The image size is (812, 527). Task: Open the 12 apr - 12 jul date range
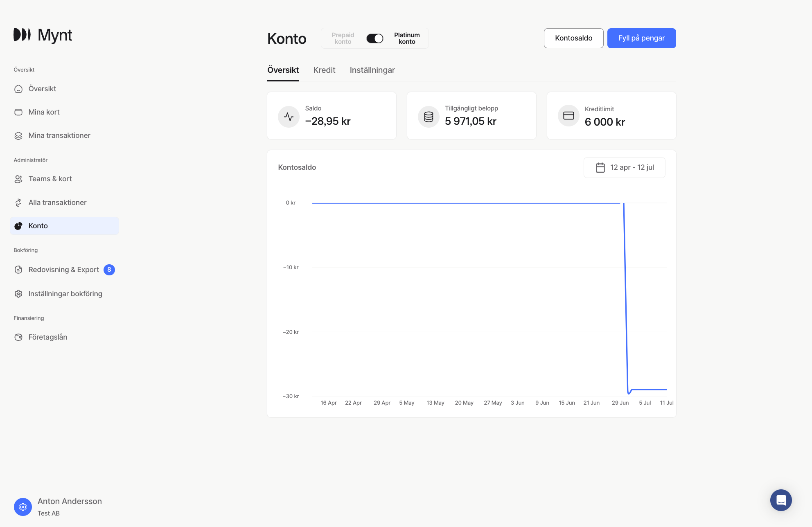point(632,167)
